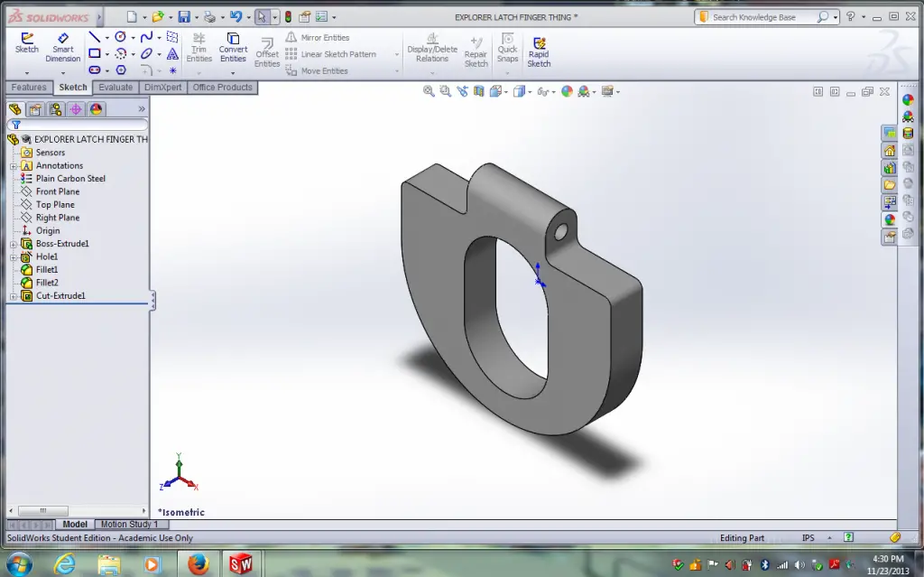Screen dimensions: 924x577
Task: Open the PropertyManager tab
Action: coord(35,109)
